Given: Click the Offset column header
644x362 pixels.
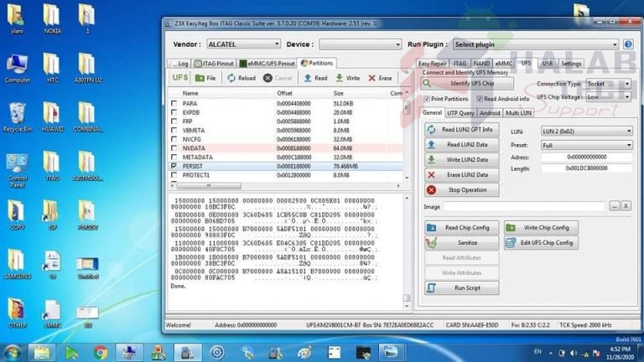Looking at the screenshot, I should pos(284,94).
